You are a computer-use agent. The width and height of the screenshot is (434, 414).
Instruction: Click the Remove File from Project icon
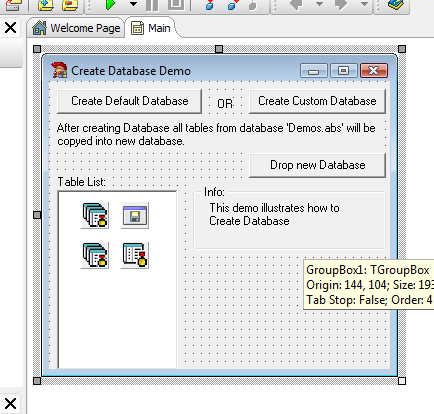click(x=70, y=5)
